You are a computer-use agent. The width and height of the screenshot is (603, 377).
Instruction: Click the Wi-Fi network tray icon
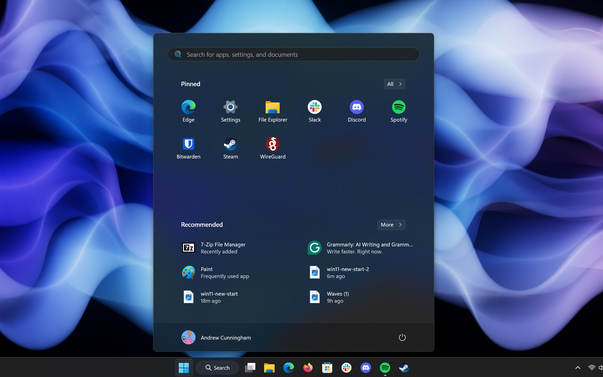[x=592, y=368]
